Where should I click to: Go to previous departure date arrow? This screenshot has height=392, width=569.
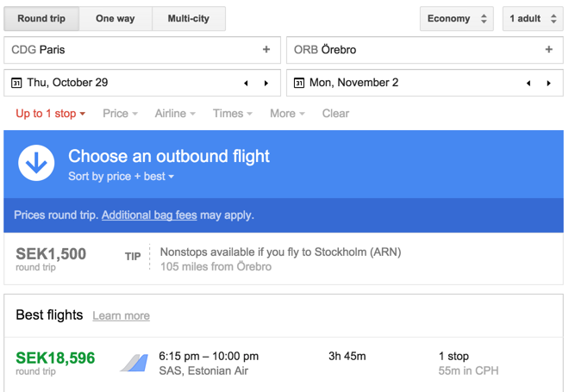pos(246,84)
